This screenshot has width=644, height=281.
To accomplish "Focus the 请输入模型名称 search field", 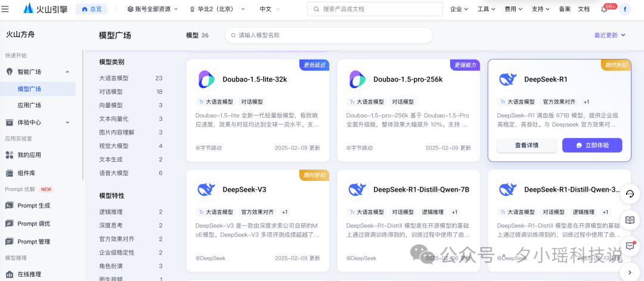I will (x=329, y=35).
